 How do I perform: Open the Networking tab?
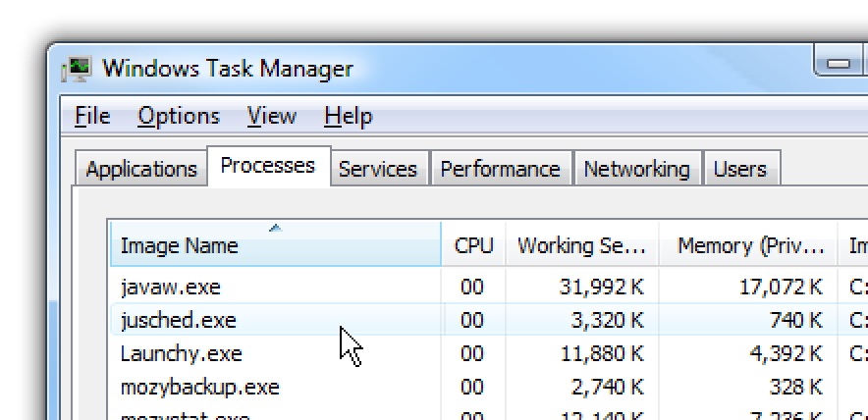(x=637, y=169)
